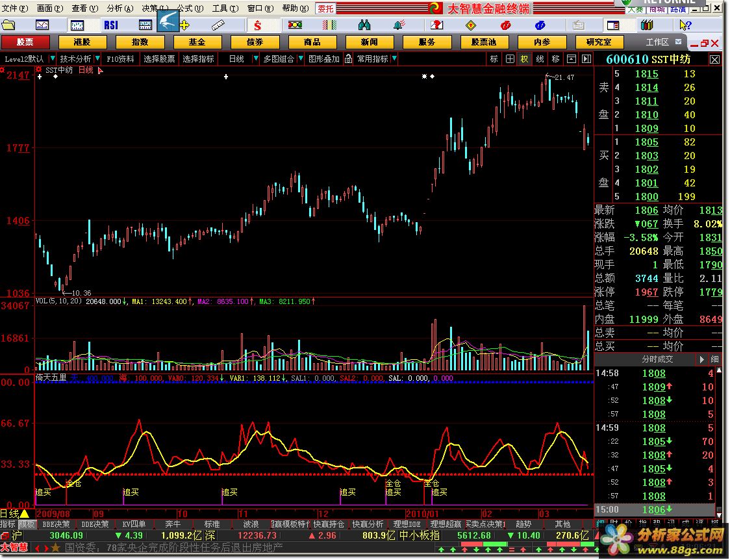
Task: Close the 600610 SST中纺 quote panel
Action: [714, 60]
